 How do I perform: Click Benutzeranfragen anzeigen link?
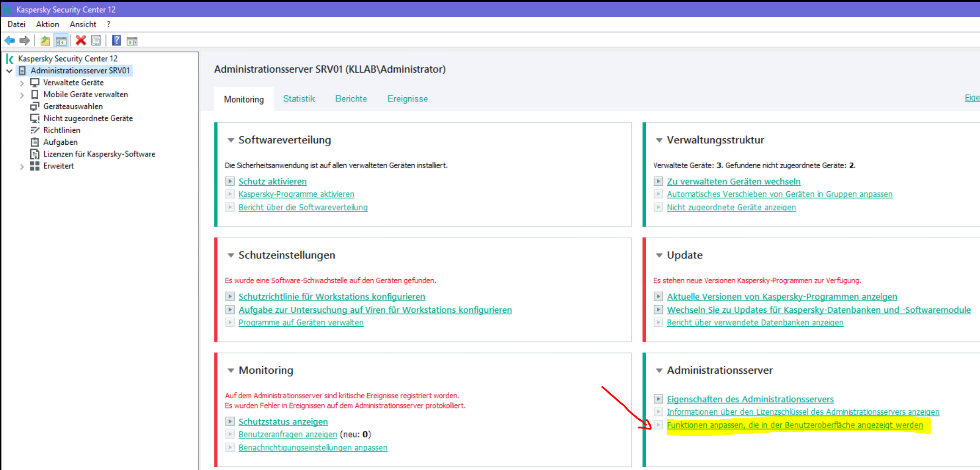[x=288, y=434]
